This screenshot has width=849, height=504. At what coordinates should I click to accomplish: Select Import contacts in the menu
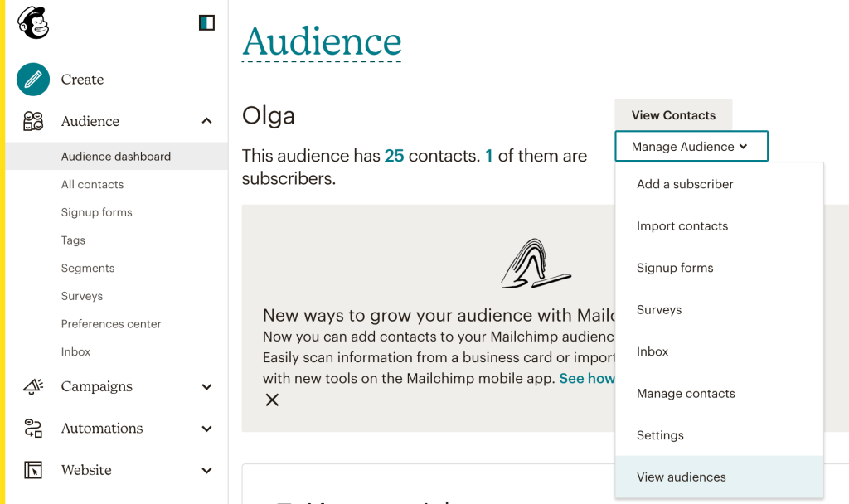point(682,225)
